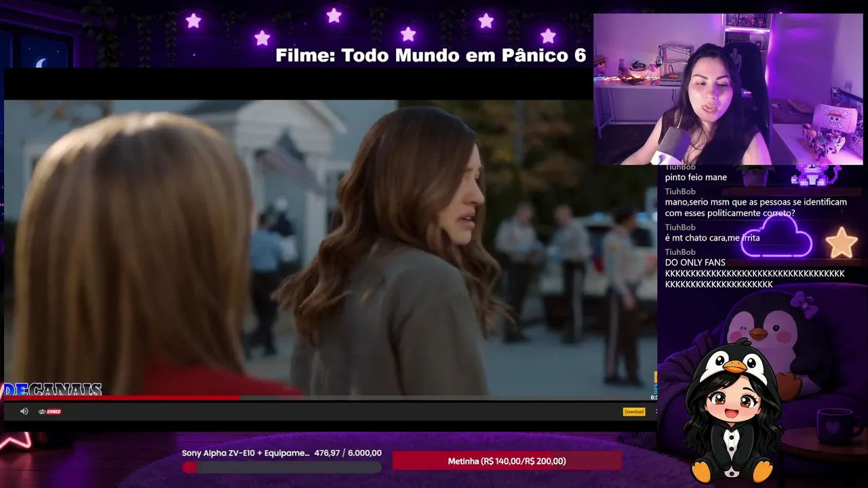868x488 pixels.
Task: Click chat message starting "DO ONLY FANS"
Action: coord(755,273)
